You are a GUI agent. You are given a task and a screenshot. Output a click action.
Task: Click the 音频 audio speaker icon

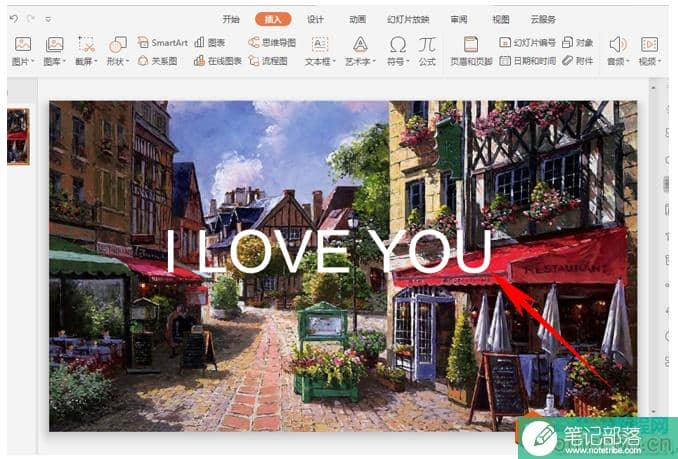click(617, 45)
